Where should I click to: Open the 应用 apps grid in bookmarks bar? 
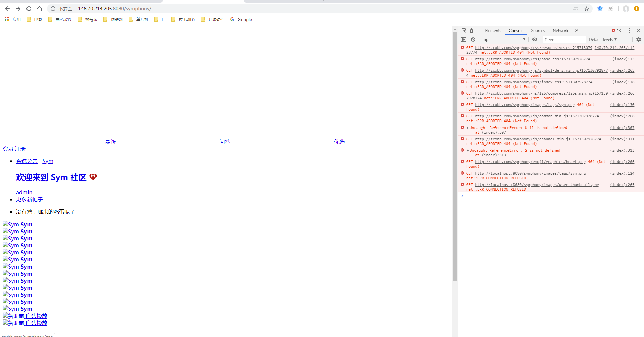[x=13, y=19]
